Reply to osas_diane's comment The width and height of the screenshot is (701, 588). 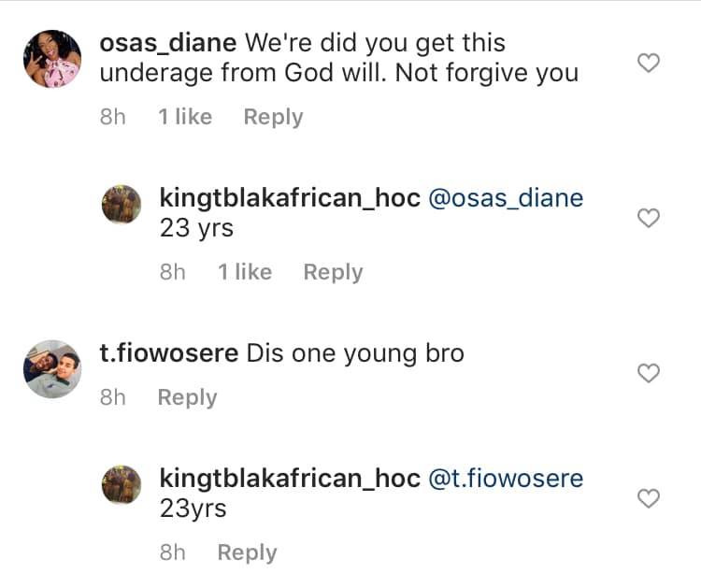(273, 117)
